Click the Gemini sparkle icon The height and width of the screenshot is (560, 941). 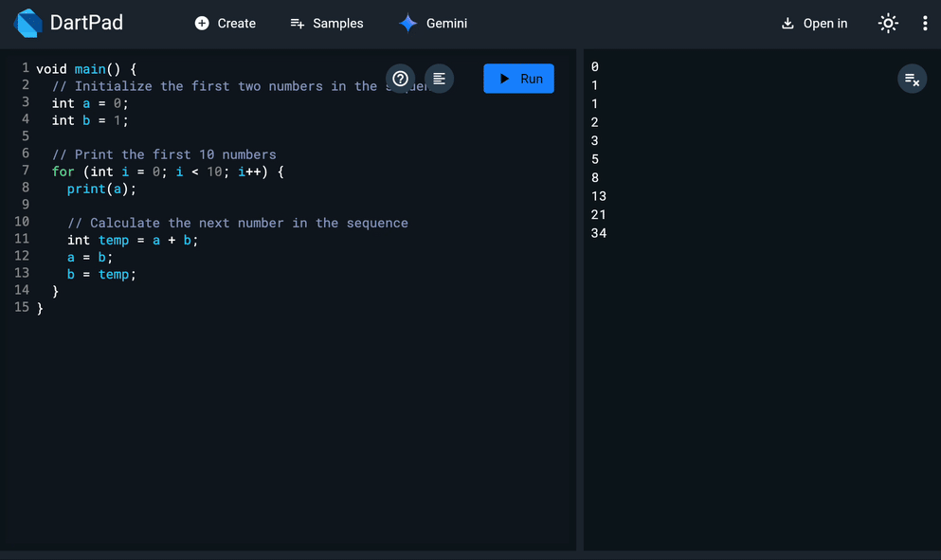(407, 23)
